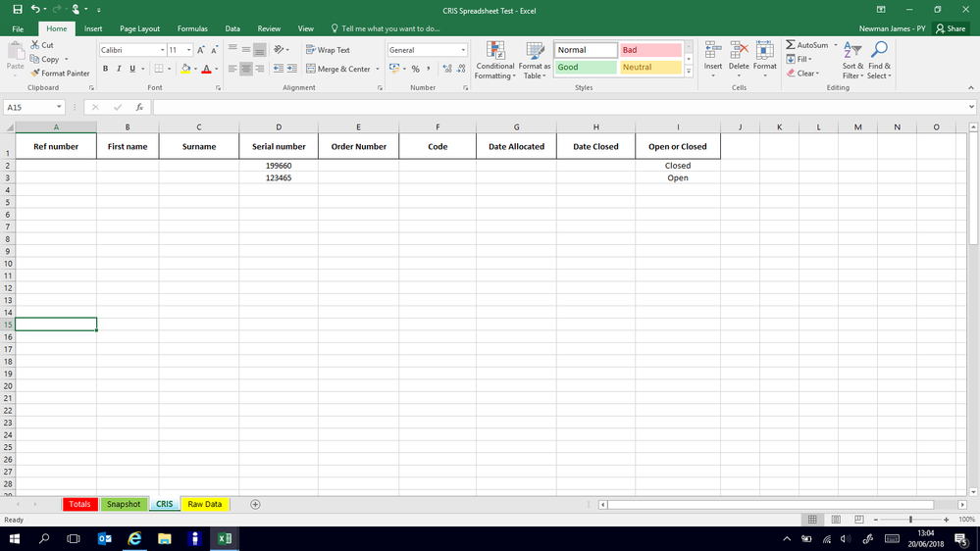Click the Decrease Decimal icon
Screen dimensions: 980x551
click(x=461, y=69)
